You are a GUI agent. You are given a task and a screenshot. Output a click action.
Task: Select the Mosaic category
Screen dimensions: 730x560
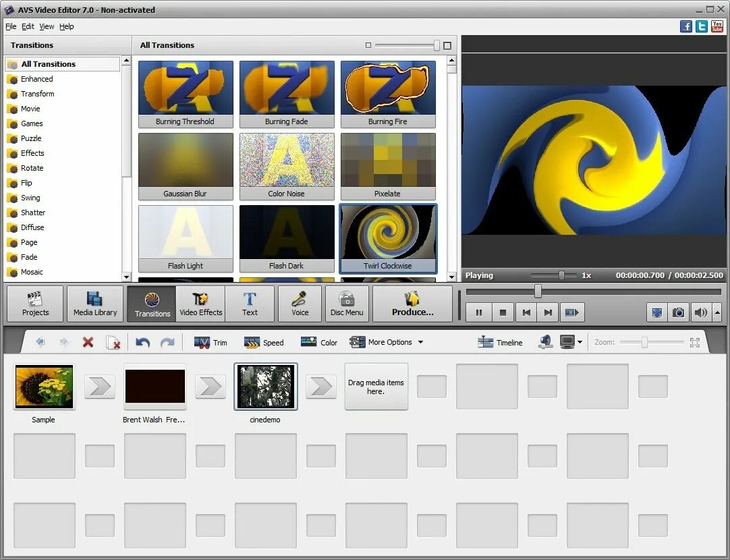pos(32,273)
